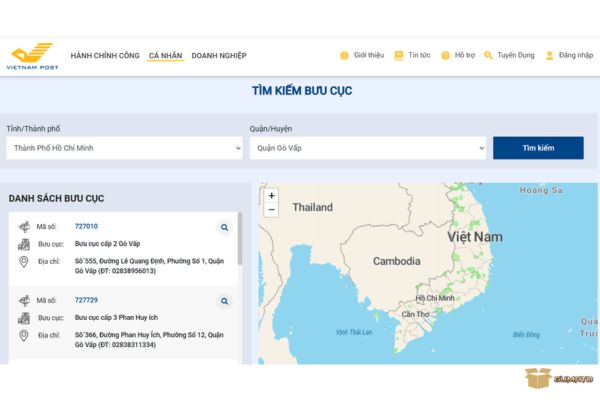Open post office code 727010 link

tap(86, 226)
